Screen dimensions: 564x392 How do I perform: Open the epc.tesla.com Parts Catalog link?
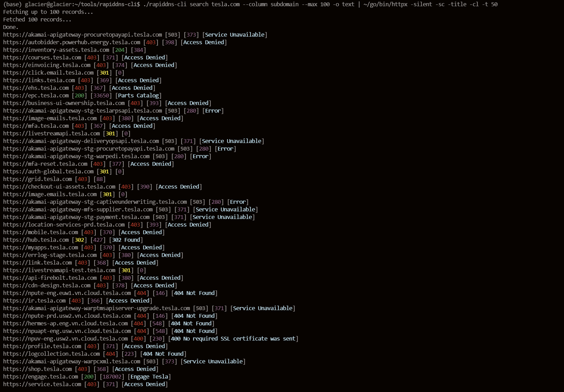(35, 95)
